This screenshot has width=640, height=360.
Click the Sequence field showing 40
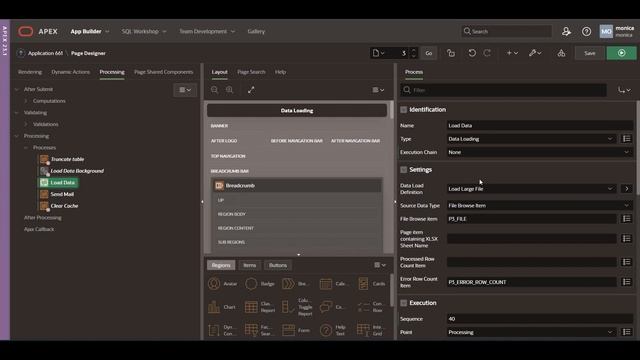tap(540, 319)
